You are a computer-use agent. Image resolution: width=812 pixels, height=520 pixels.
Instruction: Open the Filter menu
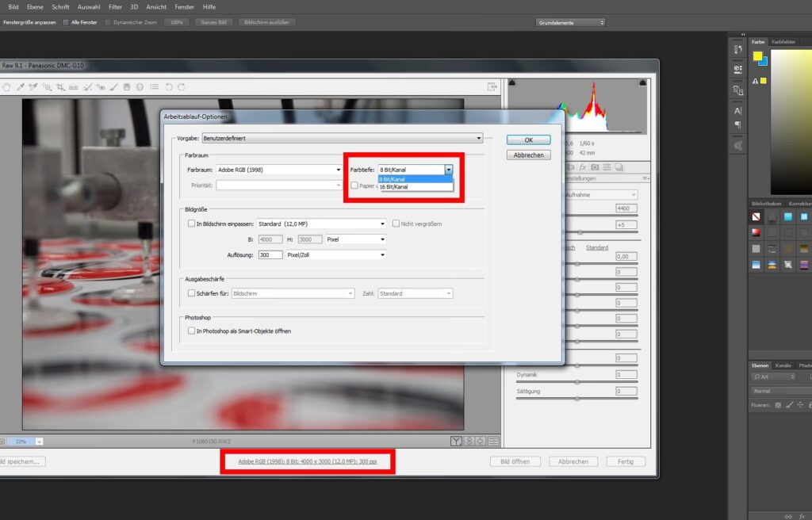115,6
